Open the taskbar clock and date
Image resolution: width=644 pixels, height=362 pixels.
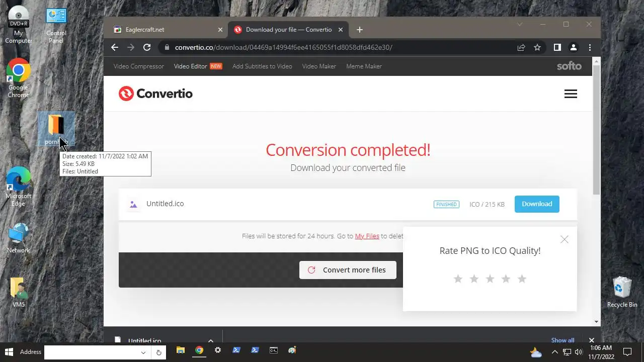click(x=601, y=352)
